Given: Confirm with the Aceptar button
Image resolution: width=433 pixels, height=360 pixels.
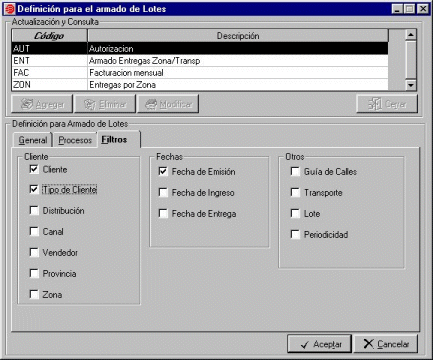Looking at the screenshot, I should 319,344.
